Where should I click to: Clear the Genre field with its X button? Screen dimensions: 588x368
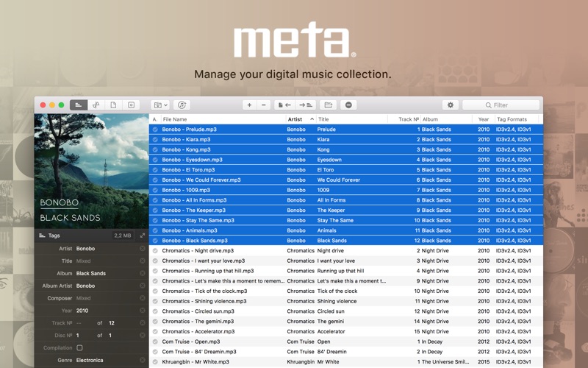click(142, 361)
